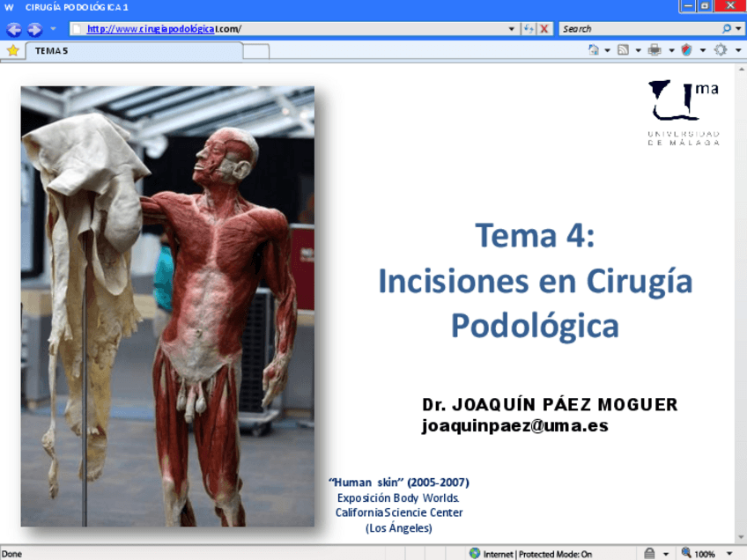Expand the address bar history dropdown
This screenshot has height=560, width=747.
pos(511,29)
